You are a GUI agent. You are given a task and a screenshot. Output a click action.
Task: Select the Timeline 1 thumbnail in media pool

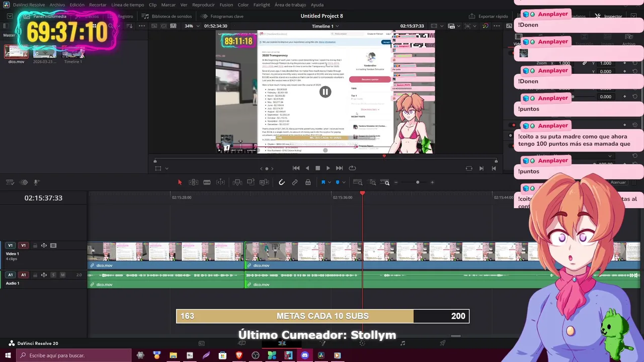[73, 52]
